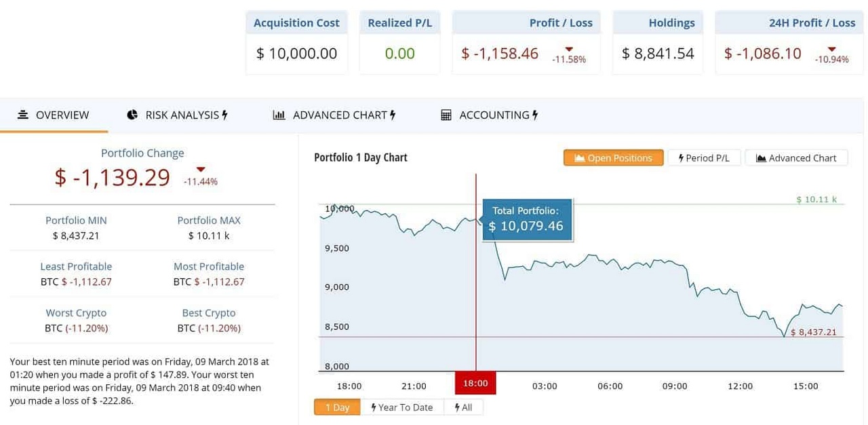Image resolution: width=868 pixels, height=425 pixels.
Task: Click the lightning bolt on the Period P/L button
Action: pyautogui.click(x=680, y=158)
